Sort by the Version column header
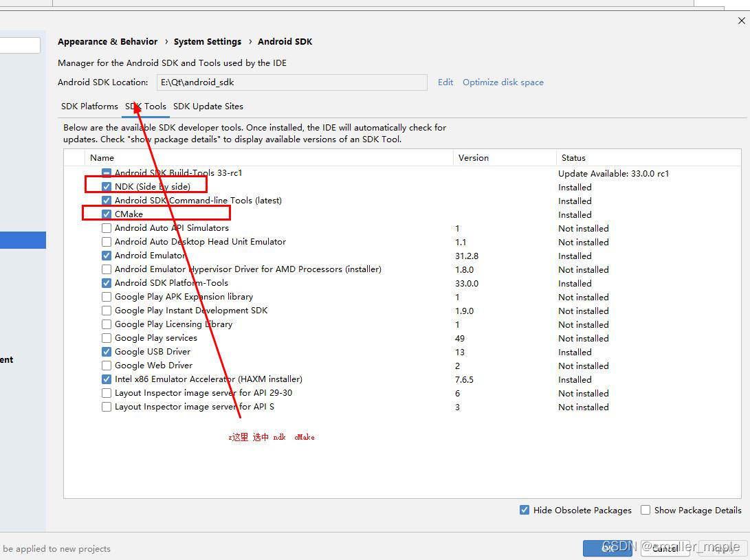The width and height of the screenshot is (750, 560). click(505, 158)
